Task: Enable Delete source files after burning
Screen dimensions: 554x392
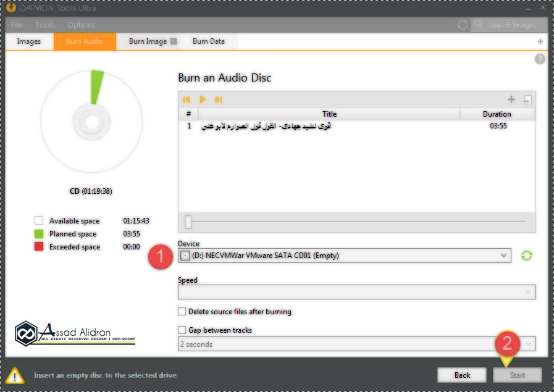Action: [182, 312]
